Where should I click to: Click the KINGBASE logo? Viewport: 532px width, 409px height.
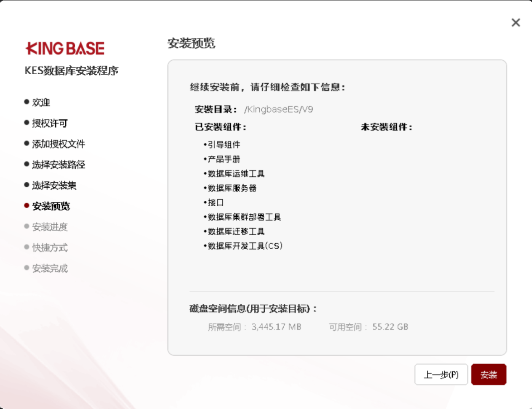click(65, 48)
